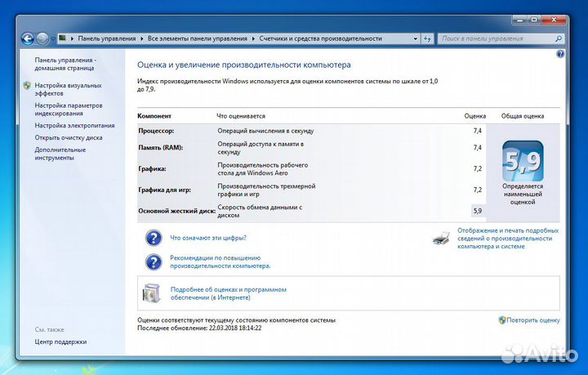Expand the address bar previous locations dropdown

pyautogui.click(x=414, y=38)
